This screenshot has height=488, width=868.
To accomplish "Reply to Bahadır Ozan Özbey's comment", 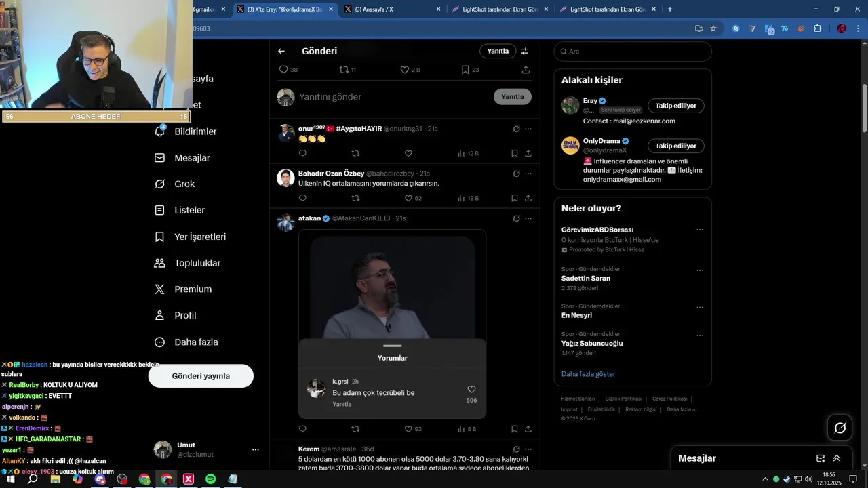I will coord(302,198).
